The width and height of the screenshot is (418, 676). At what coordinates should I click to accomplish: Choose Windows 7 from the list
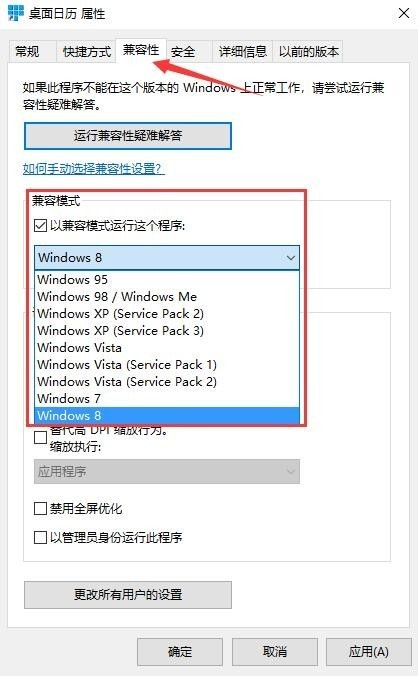[x=167, y=398]
